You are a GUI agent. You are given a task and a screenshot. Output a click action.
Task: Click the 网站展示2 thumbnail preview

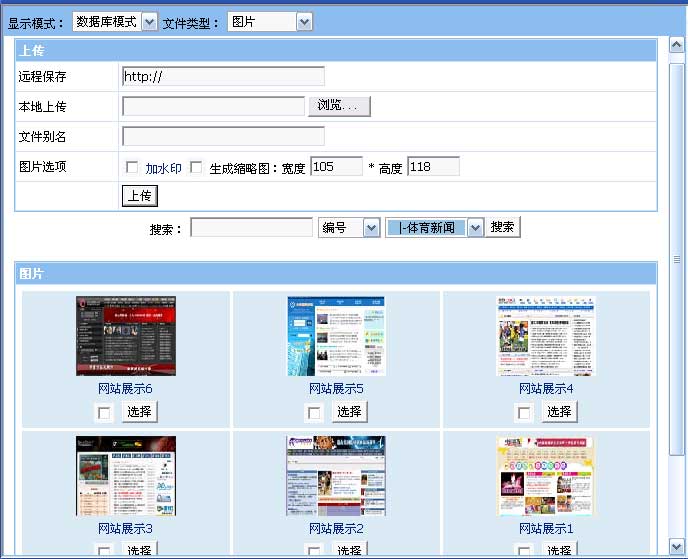pyautogui.click(x=336, y=476)
